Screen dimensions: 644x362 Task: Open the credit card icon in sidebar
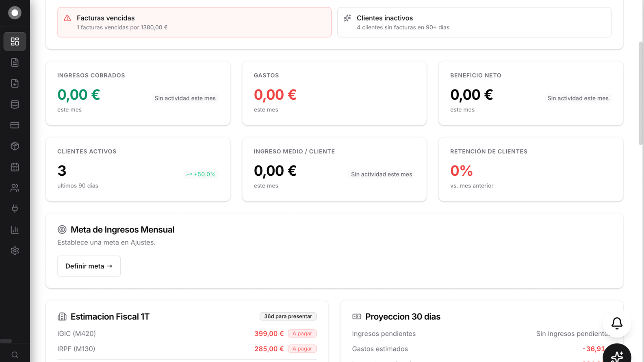pos(15,125)
